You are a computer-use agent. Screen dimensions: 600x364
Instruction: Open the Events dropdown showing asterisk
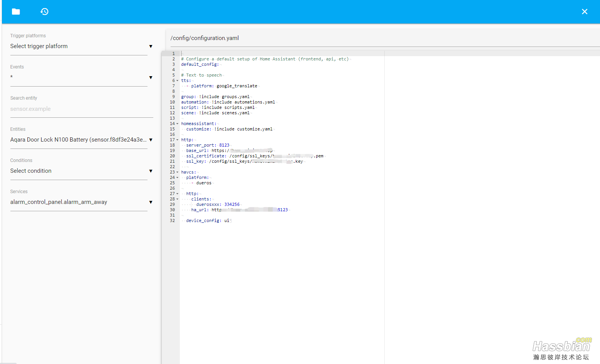point(82,77)
